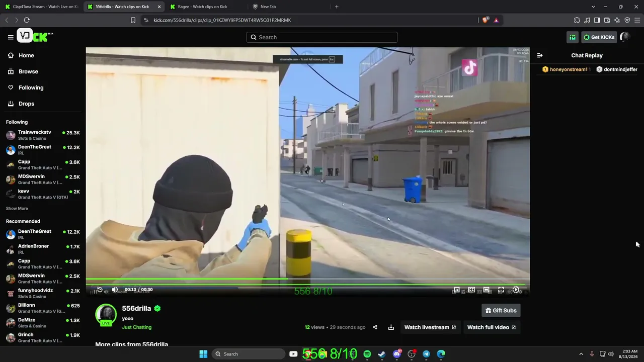The width and height of the screenshot is (644, 362).
Task: Toggle picture-in-picture mini player
Action: click(456, 290)
